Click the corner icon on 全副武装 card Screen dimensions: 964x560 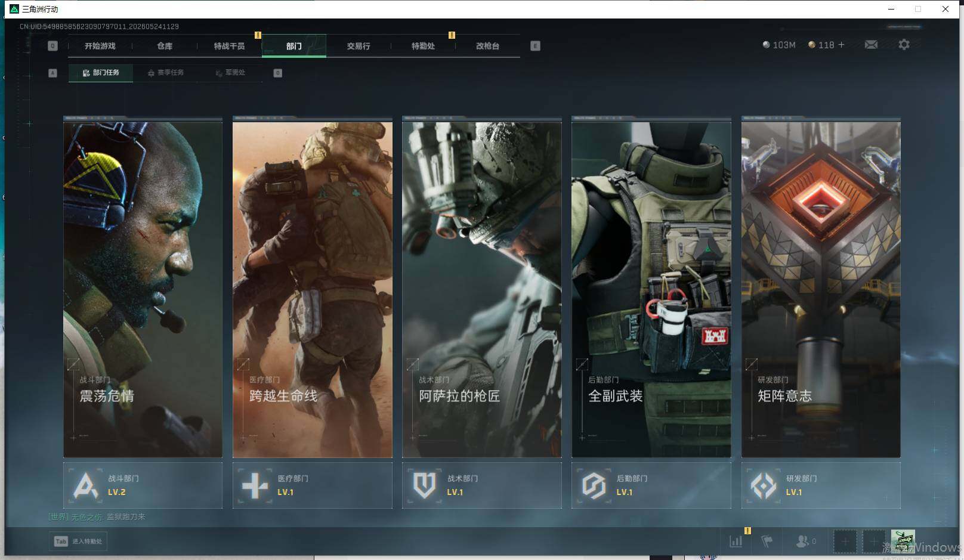pyautogui.click(x=582, y=364)
